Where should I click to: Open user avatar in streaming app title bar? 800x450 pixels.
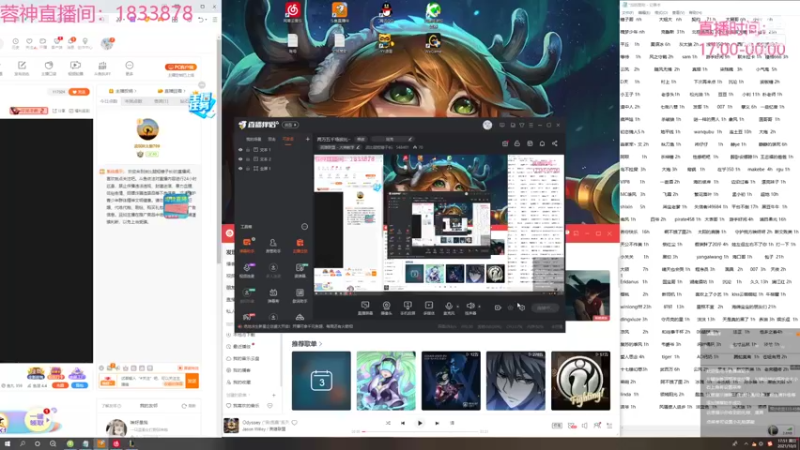[487, 125]
